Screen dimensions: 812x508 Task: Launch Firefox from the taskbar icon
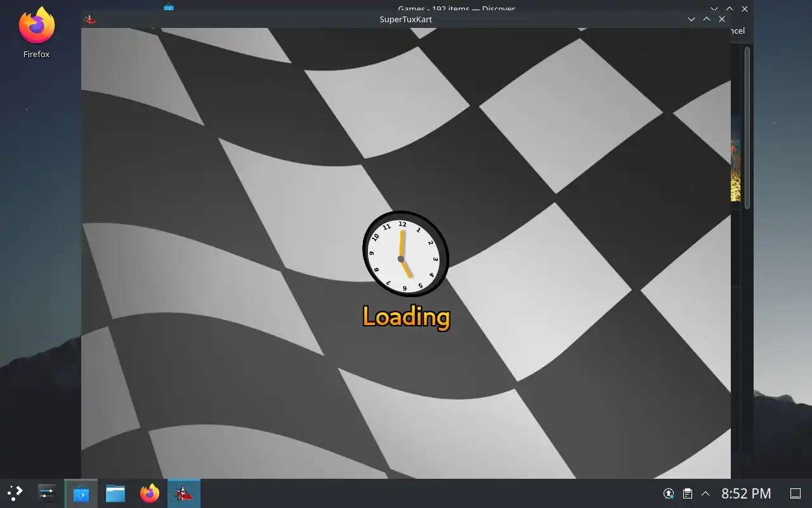pos(150,493)
